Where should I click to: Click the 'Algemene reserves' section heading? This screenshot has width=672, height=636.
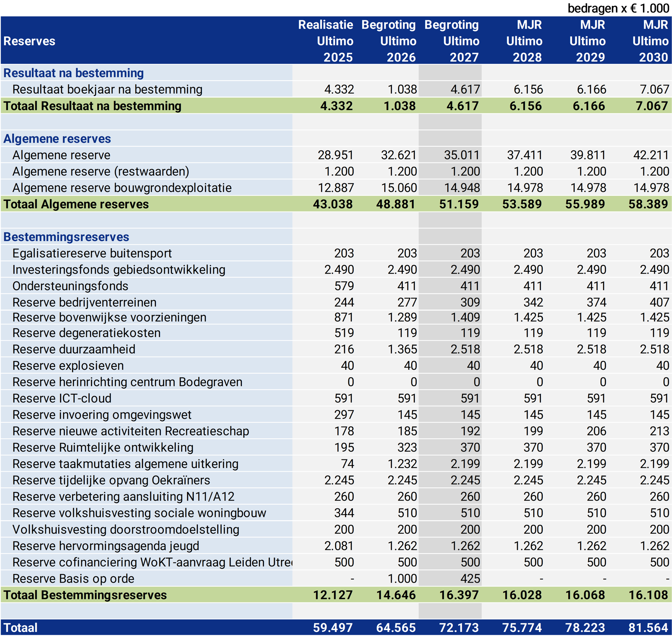(57, 139)
